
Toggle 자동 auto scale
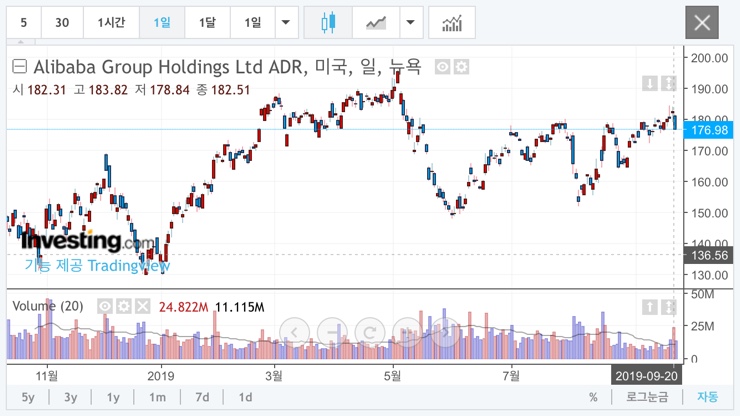(x=707, y=397)
